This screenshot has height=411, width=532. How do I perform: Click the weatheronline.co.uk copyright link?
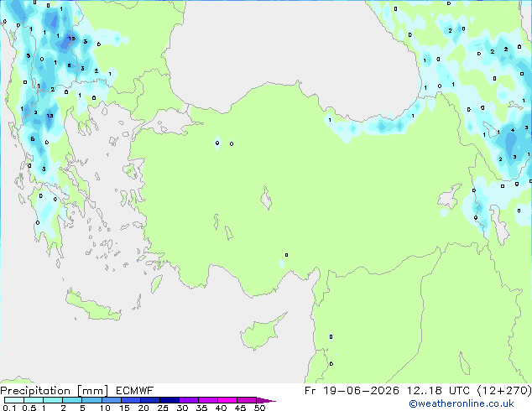[462, 403]
